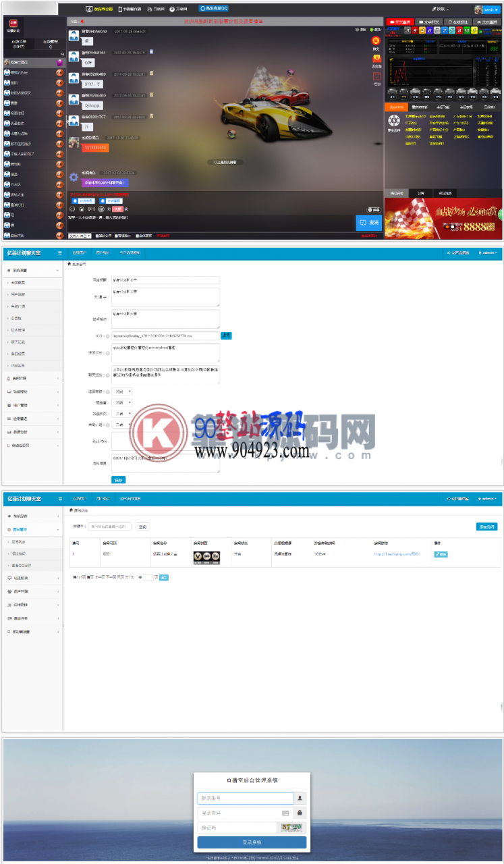Click the red clear-screen button in chat toolbar
This screenshot has height=864, width=504.
point(117,209)
